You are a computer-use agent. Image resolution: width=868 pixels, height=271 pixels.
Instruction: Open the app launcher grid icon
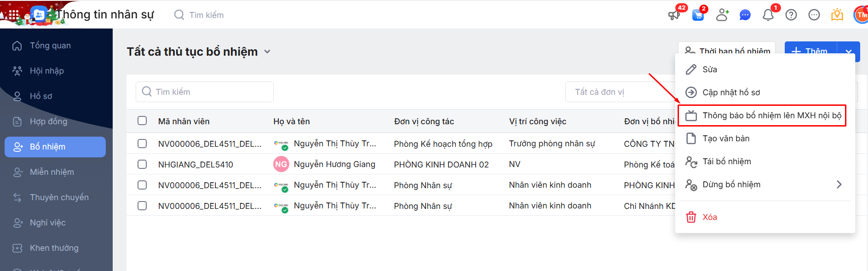14,15
